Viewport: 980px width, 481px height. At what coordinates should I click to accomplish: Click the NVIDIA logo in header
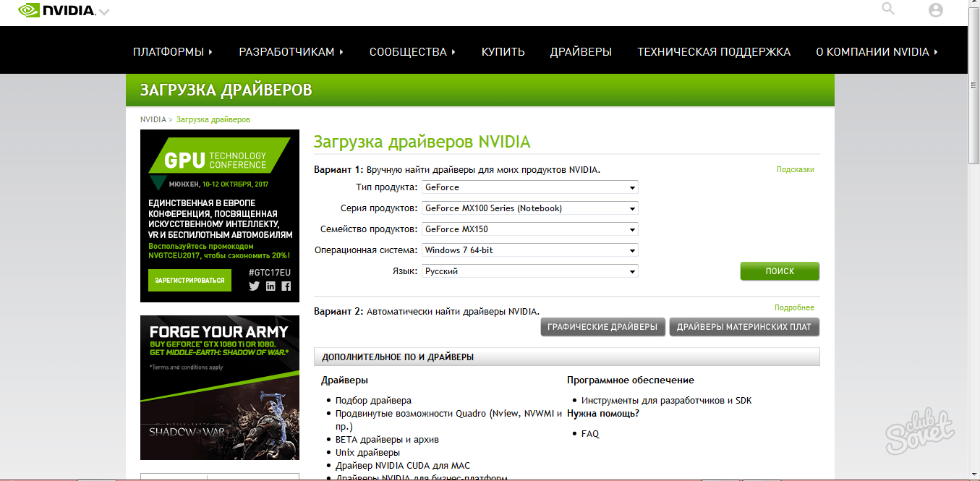(x=56, y=11)
